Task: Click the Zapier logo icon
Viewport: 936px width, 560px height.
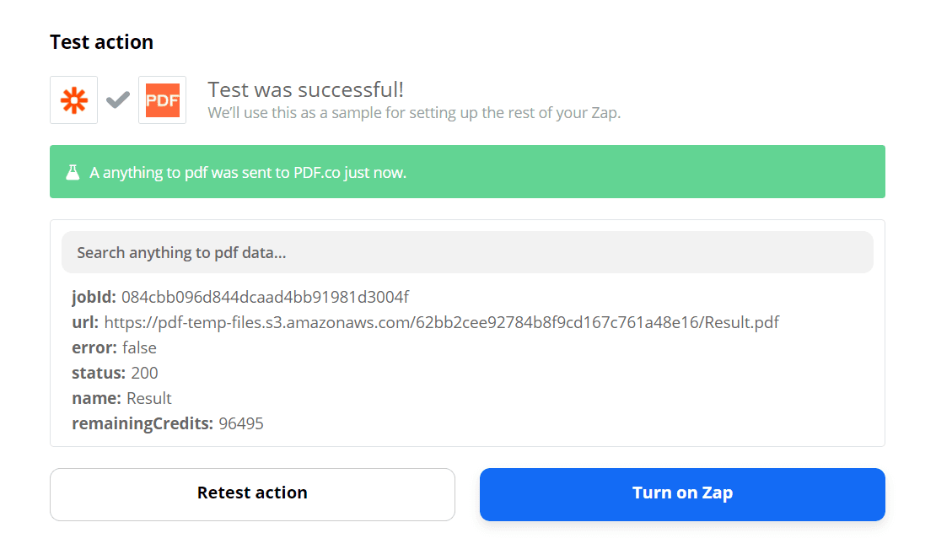Action: coord(73,99)
